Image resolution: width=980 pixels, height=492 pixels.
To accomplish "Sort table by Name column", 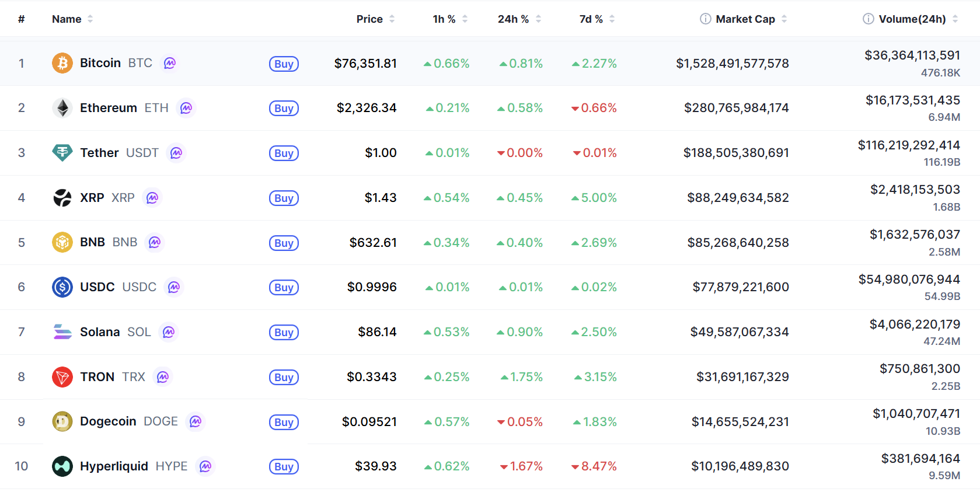I will pos(72,19).
